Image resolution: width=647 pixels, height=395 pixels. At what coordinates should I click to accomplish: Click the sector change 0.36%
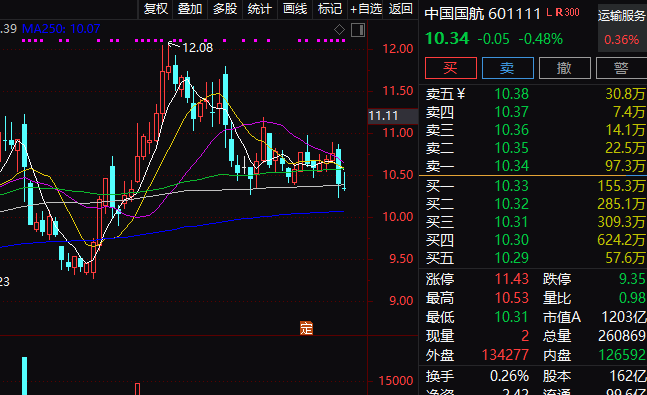(x=622, y=40)
